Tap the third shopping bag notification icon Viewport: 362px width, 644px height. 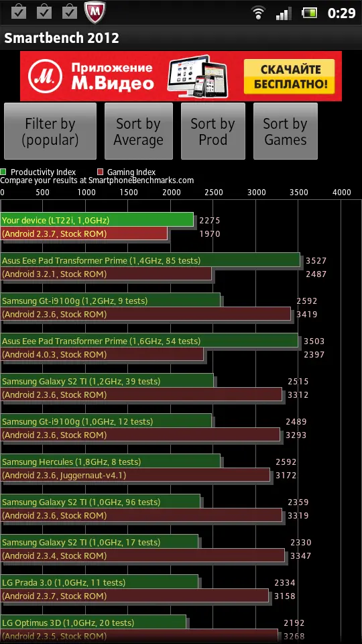click(70, 13)
